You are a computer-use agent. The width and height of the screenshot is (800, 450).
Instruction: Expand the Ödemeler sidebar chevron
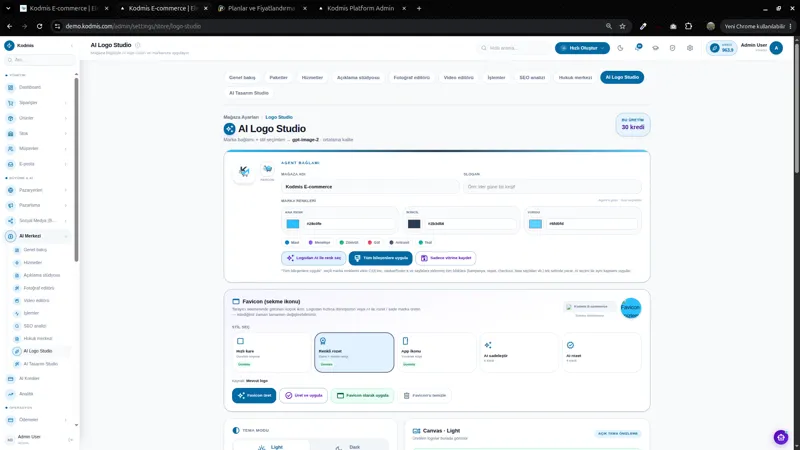[x=66, y=420]
